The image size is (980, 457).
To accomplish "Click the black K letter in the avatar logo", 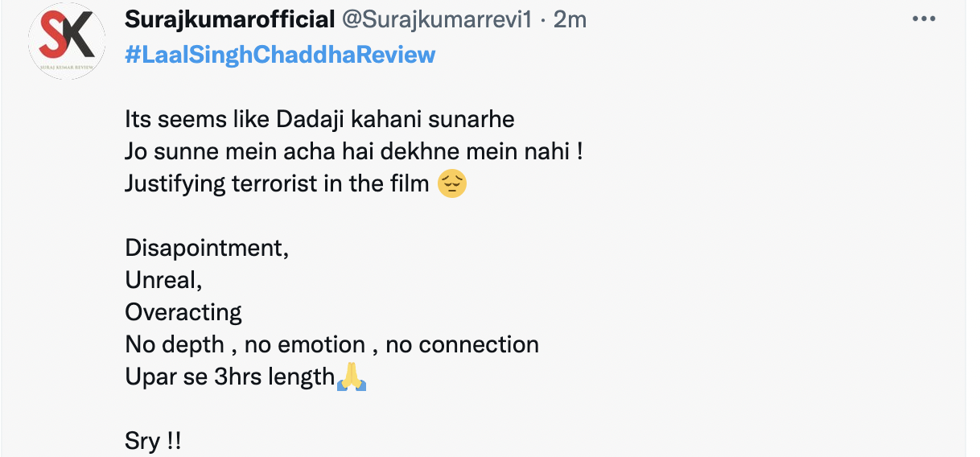I will click(x=80, y=37).
